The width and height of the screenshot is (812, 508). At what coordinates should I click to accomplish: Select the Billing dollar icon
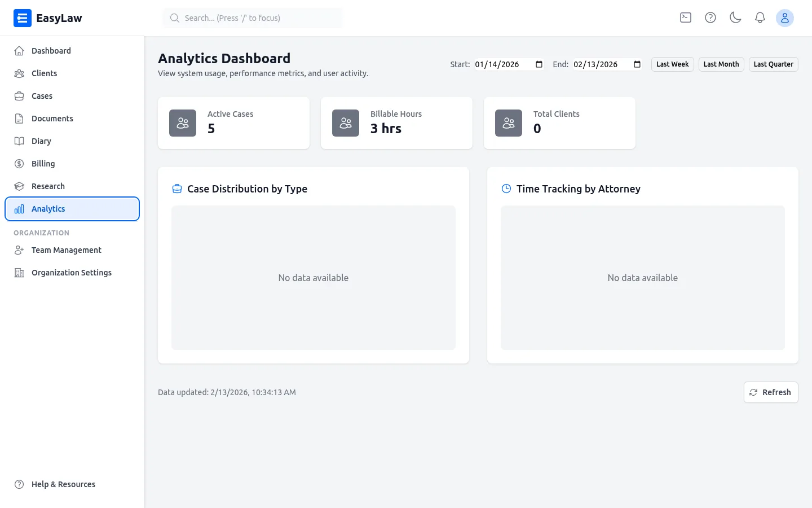pyautogui.click(x=19, y=164)
